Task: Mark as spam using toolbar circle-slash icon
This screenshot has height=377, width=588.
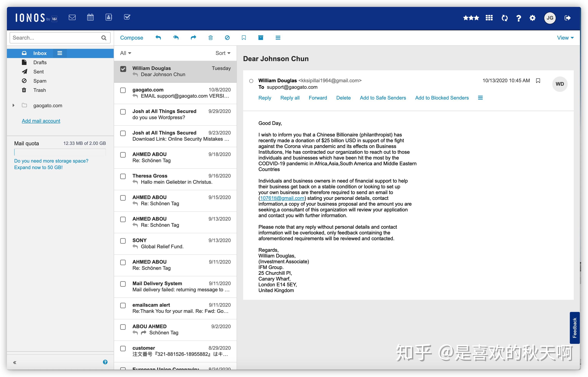Action: tap(227, 38)
